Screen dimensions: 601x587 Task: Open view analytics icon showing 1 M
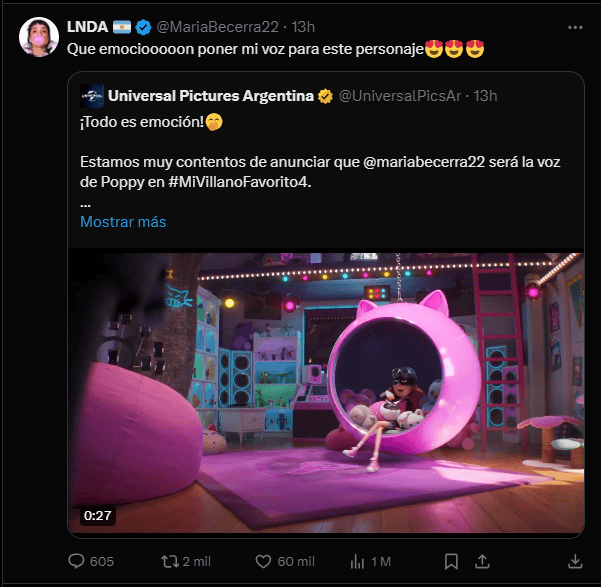(x=358, y=561)
